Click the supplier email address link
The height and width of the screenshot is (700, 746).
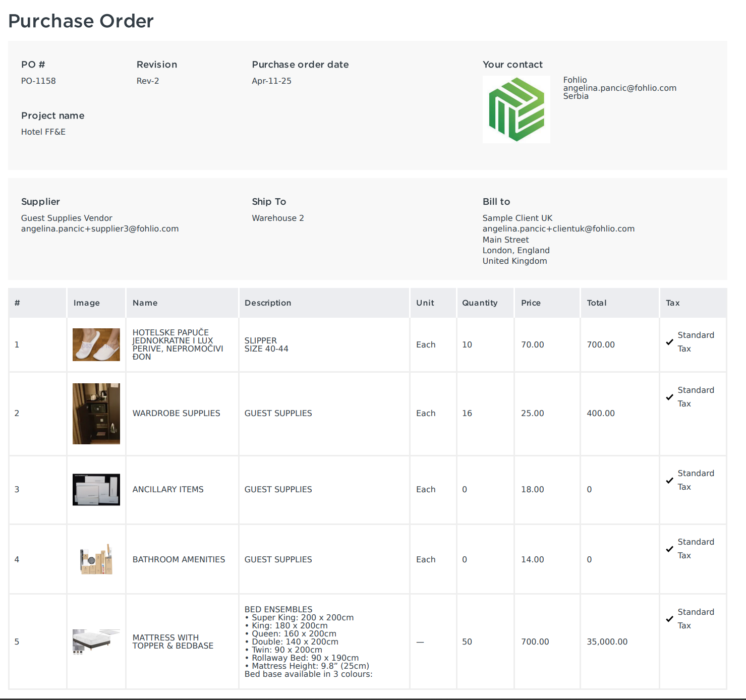99,228
